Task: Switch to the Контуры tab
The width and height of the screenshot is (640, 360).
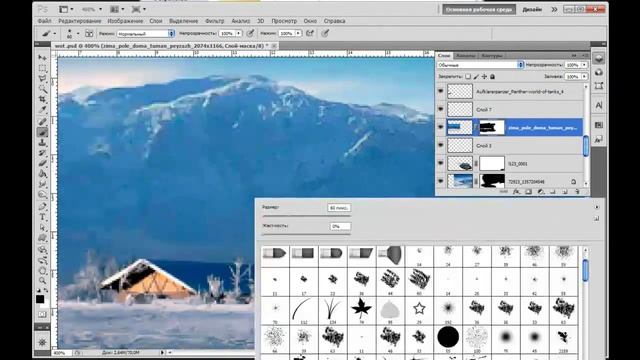Action: click(x=491, y=56)
